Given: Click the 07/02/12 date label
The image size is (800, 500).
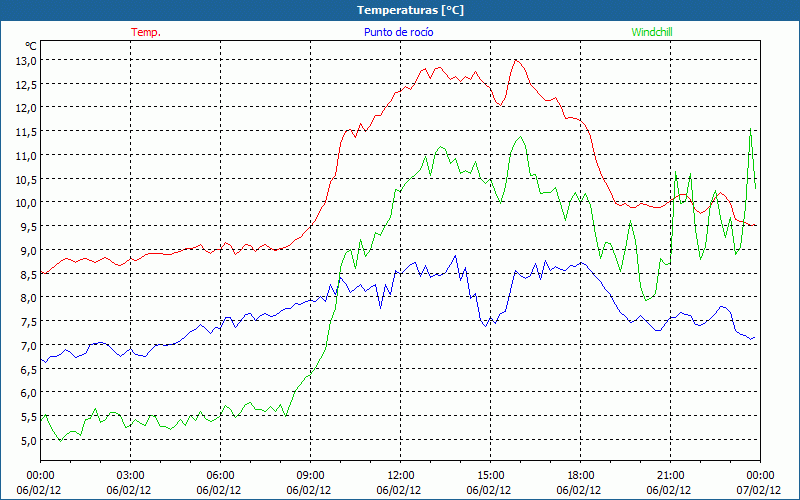Looking at the screenshot, I should pyautogui.click(x=759, y=490).
